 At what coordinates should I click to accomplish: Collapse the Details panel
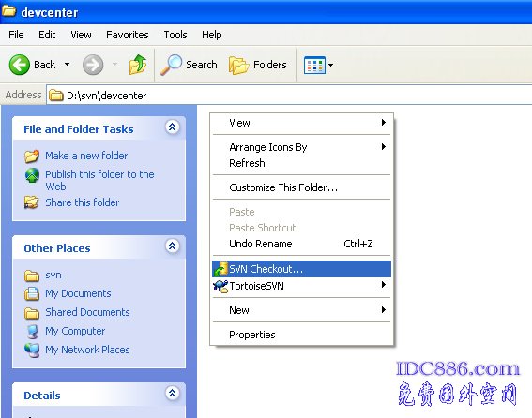[x=173, y=394]
